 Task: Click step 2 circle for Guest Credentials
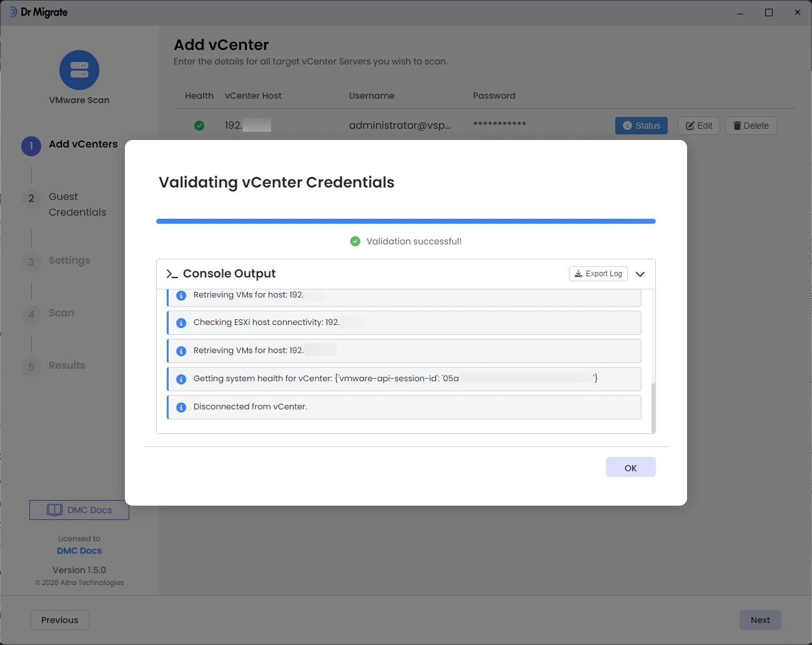(x=31, y=198)
